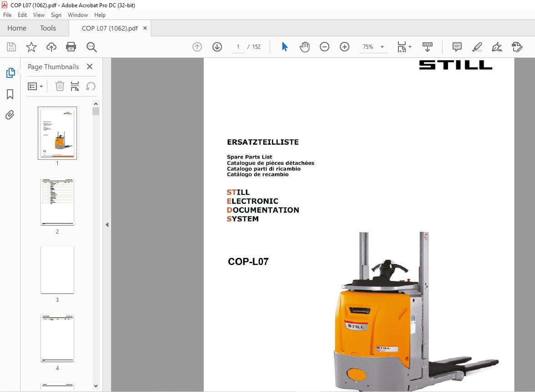Open the Help menu
The width and height of the screenshot is (535, 392).
[100, 15]
